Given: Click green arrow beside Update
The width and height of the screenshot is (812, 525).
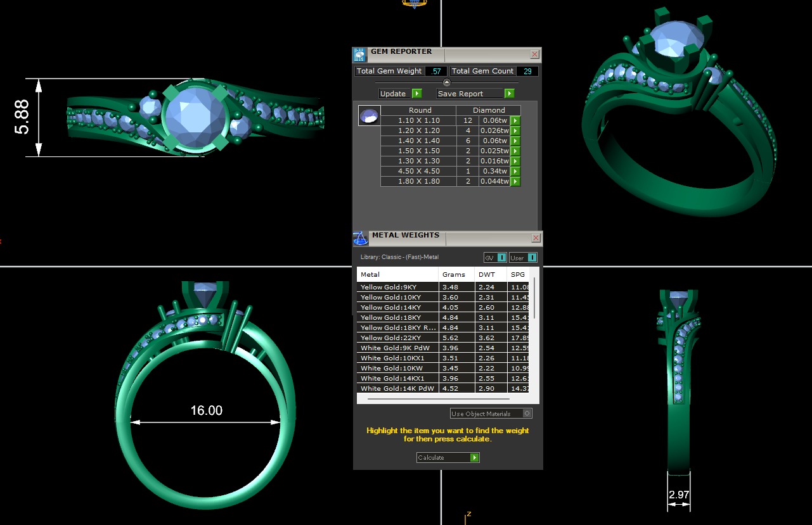Looking at the screenshot, I should 417,94.
